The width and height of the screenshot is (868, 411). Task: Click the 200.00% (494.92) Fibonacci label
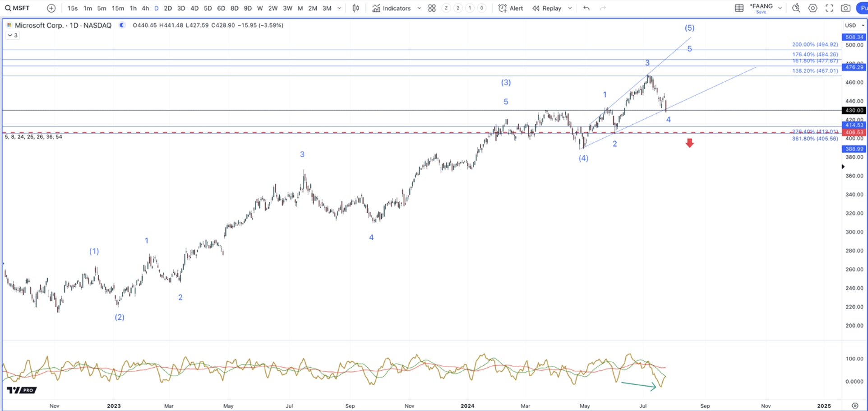(x=815, y=44)
